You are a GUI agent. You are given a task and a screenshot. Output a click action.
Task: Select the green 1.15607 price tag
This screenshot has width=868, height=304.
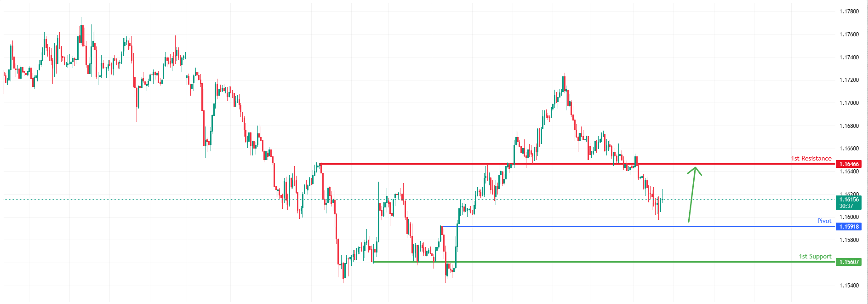point(848,262)
